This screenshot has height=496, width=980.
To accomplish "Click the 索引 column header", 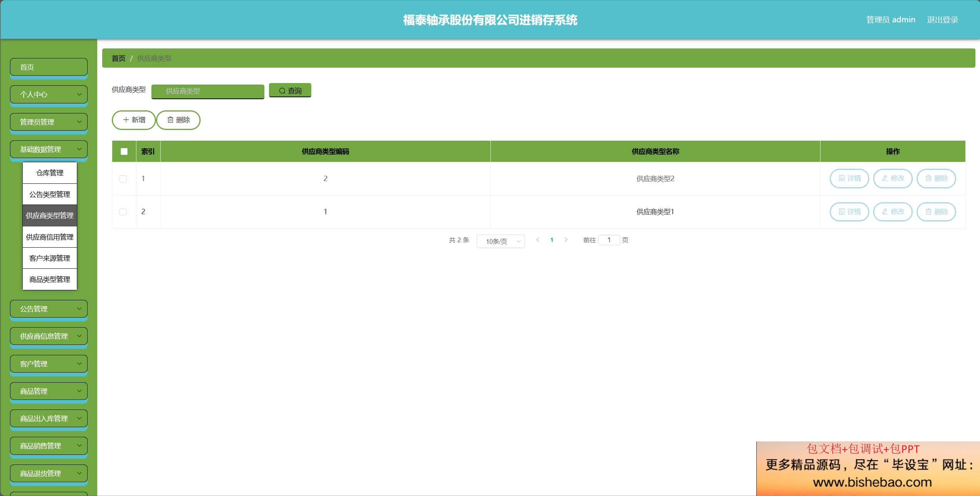I will click(x=148, y=151).
